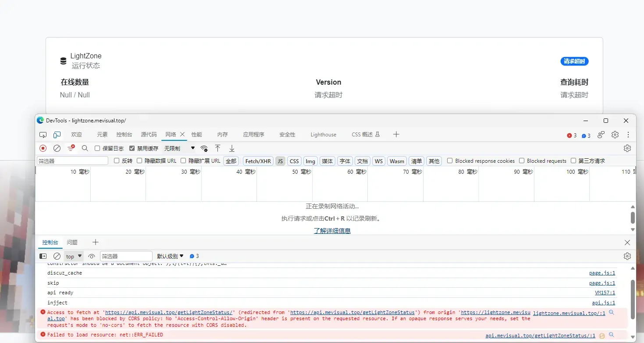The image size is (644, 343).
Task: Show the console sidebar
Action: 43,256
